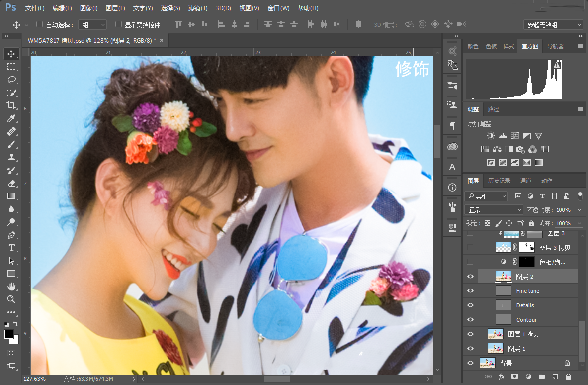Hide the Fine tune layer
The height and width of the screenshot is (385, 588).
click(470, 291)
